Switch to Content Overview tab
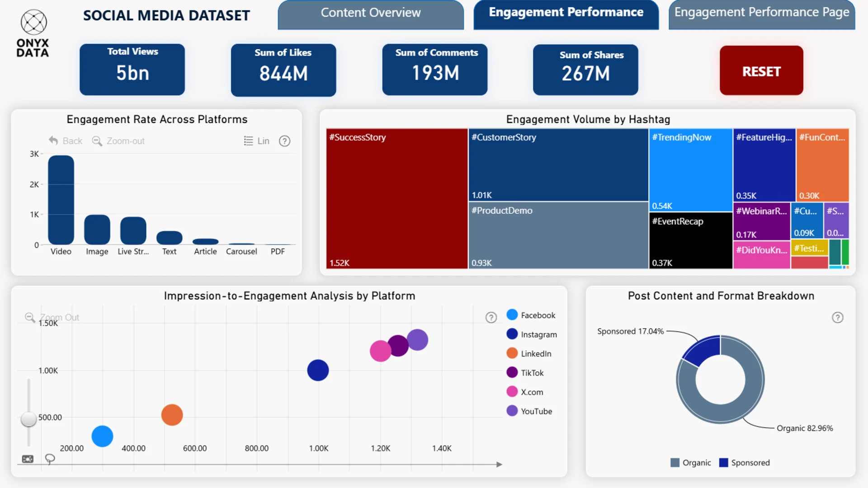This screenshot has height=488, width=868. click(370, 14)
